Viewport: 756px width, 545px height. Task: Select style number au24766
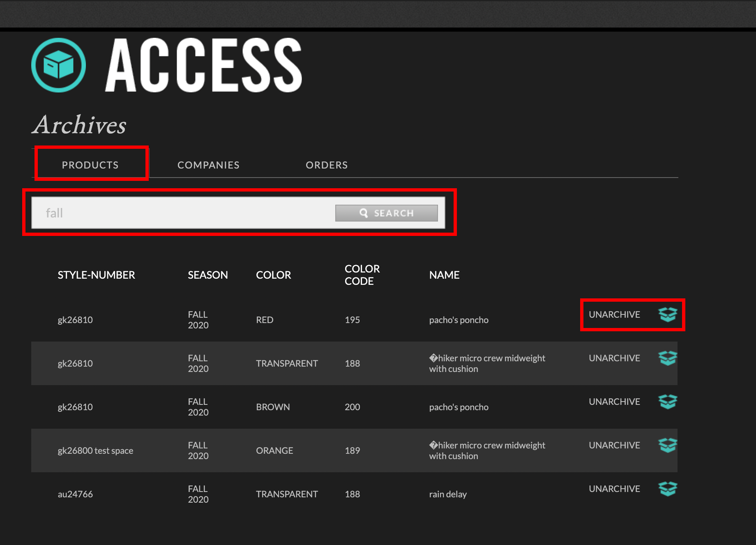tap(75, 494)
